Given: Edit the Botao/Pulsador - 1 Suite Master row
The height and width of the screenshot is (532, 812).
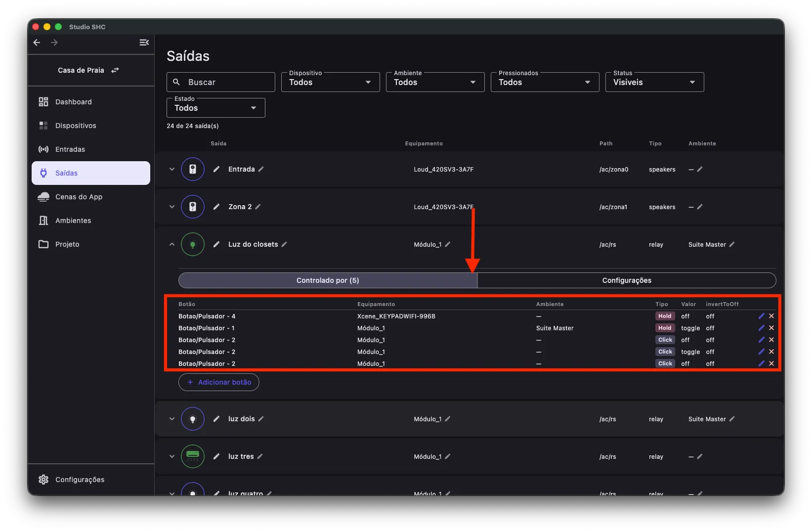Looking at the screenshot, I should pyautogui.click(x=761, y=328).
